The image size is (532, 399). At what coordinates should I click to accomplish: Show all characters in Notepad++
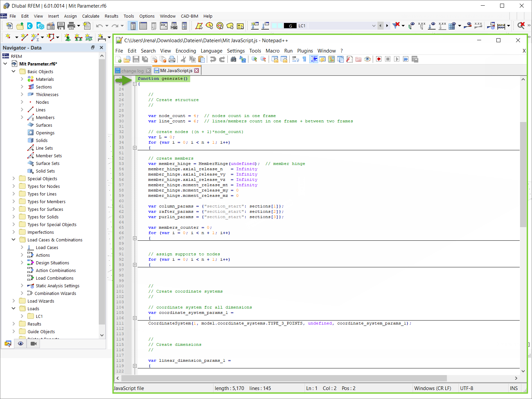(305, 59)
